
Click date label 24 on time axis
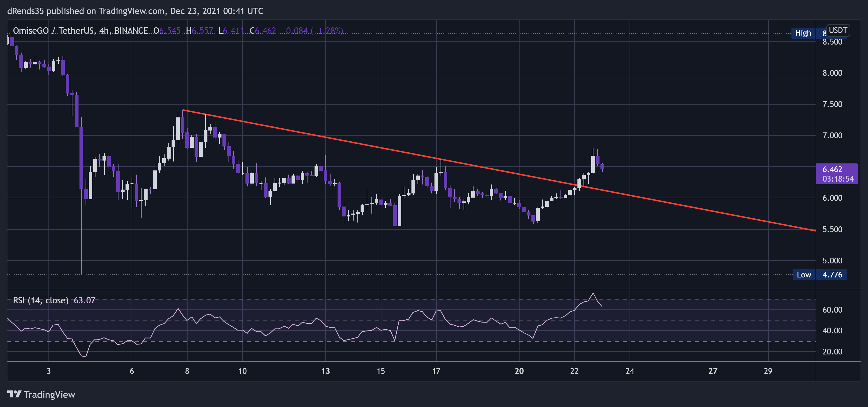(x=630, y=371)
